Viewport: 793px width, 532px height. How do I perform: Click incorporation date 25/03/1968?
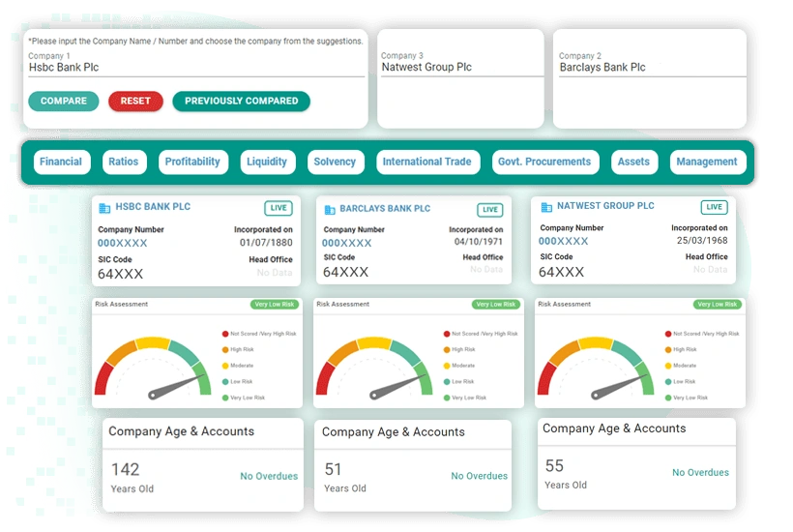pos(702,241)
